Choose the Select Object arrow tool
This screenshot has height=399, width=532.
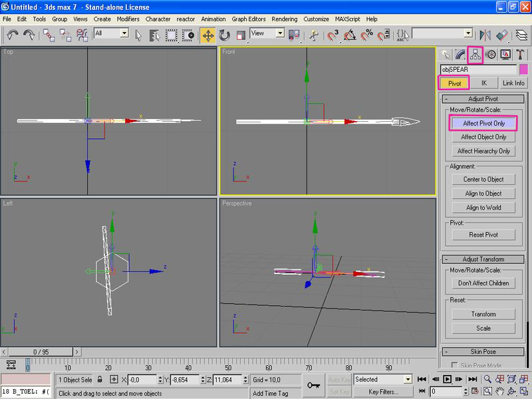pyautogui.click(x=138, y=35)
